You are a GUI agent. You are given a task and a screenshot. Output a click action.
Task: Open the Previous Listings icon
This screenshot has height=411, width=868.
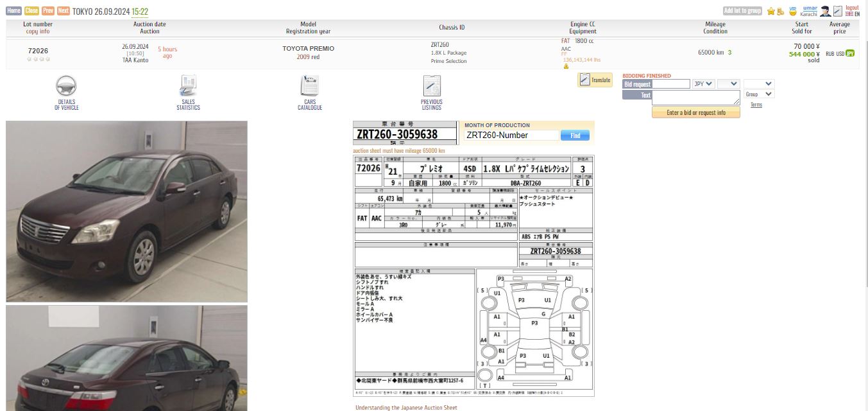pos(431,87)
